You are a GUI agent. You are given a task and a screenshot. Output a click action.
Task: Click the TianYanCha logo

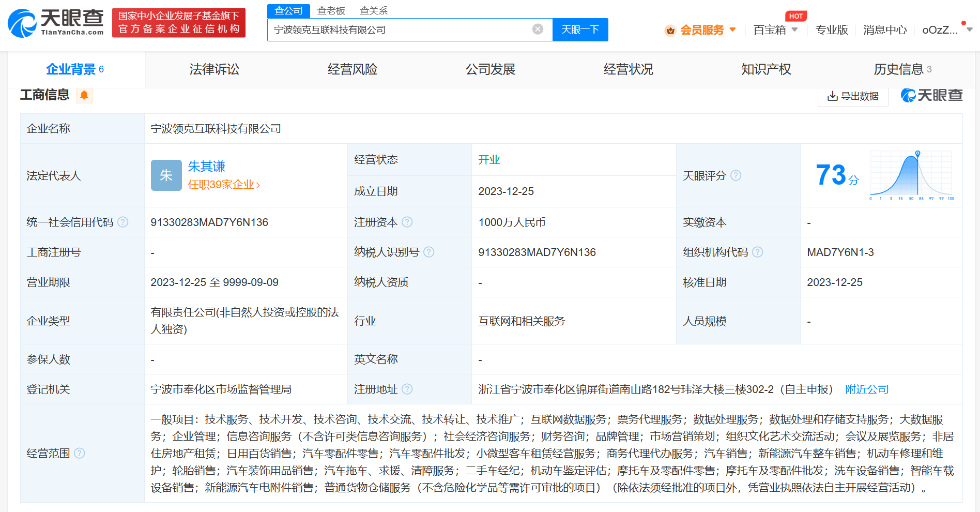(x=56, y=23)
